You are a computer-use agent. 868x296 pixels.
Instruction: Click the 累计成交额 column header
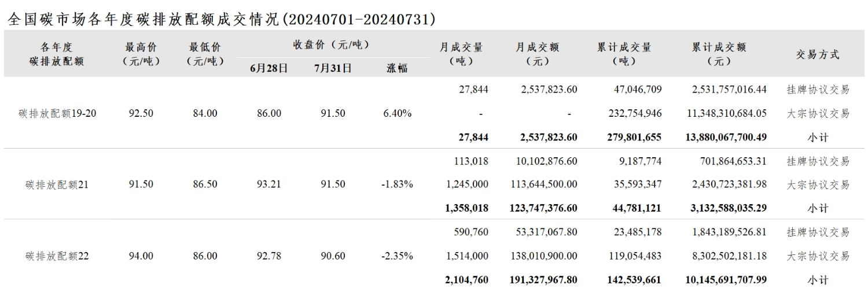719,54
